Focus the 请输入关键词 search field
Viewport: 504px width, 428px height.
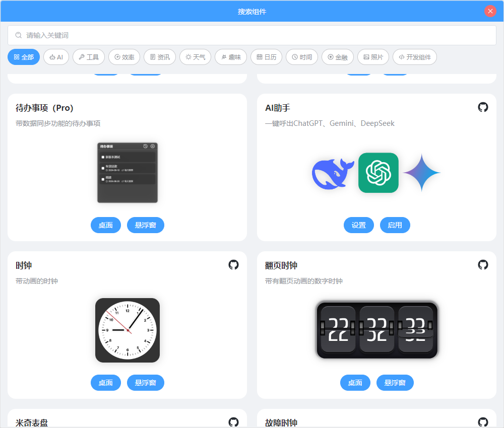click(252, 35)
